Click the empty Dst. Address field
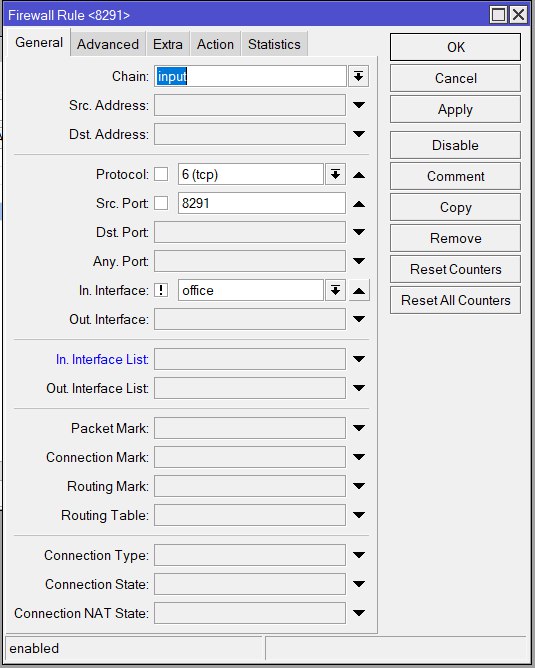The image size is (535, 668). 250,134
